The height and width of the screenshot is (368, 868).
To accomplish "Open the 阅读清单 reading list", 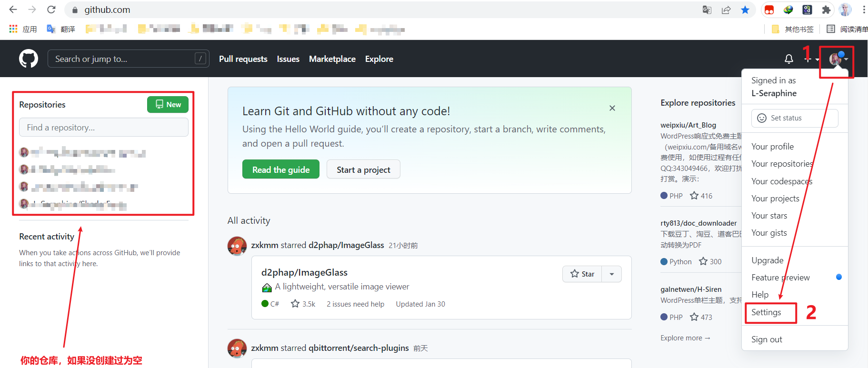I will coord(847,29).
